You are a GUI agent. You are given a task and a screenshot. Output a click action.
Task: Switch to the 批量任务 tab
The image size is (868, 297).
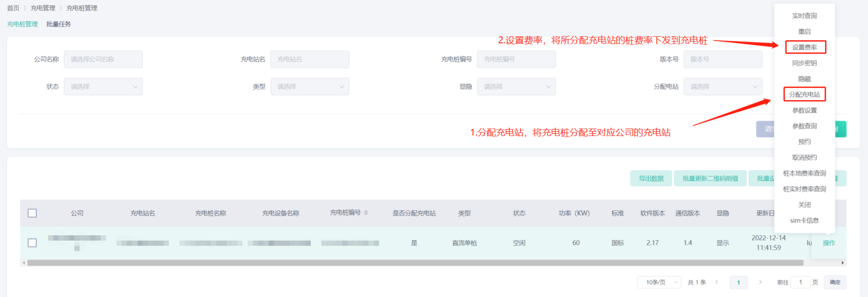pyautogui.click(x=59, y=24)
